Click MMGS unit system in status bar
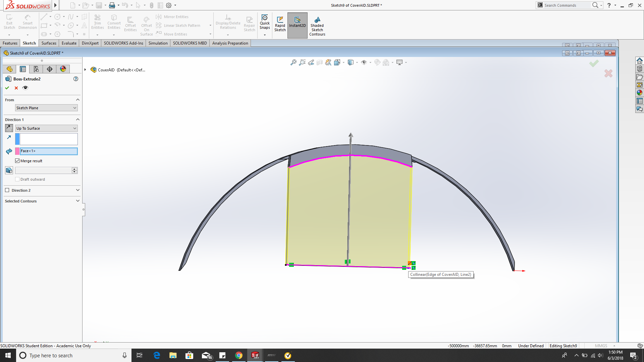 click(x=601, y=346)
